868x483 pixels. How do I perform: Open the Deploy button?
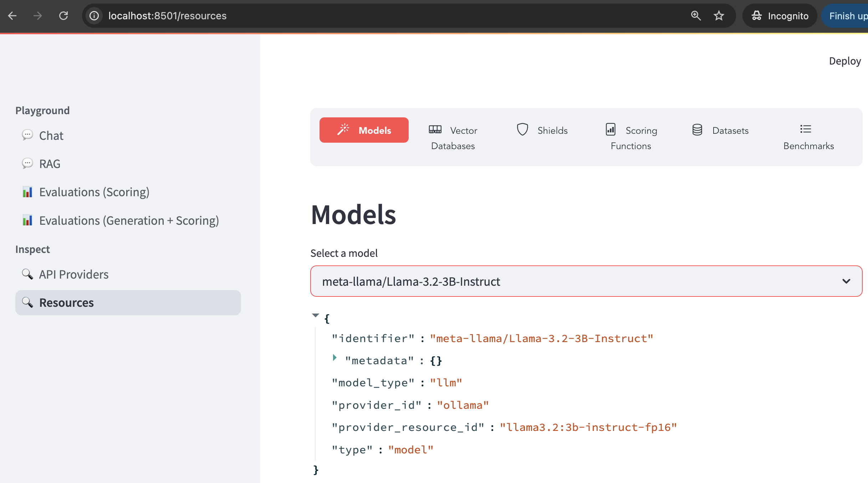pos(845,61)
